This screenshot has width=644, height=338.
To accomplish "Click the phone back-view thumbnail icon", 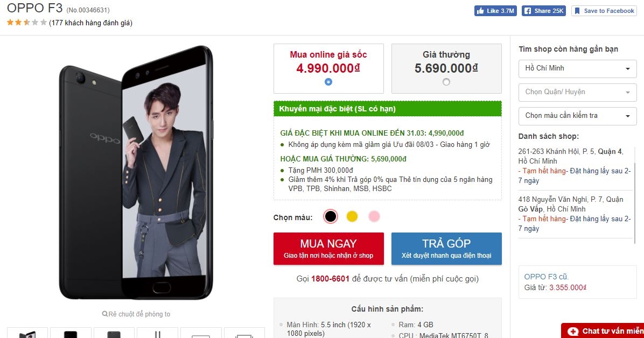I will pos(114,335).
